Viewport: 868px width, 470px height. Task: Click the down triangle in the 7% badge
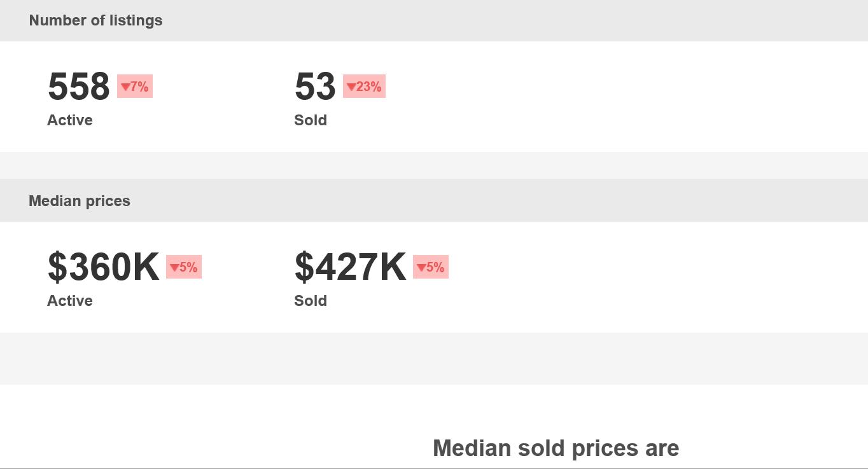tap(125, 87)
